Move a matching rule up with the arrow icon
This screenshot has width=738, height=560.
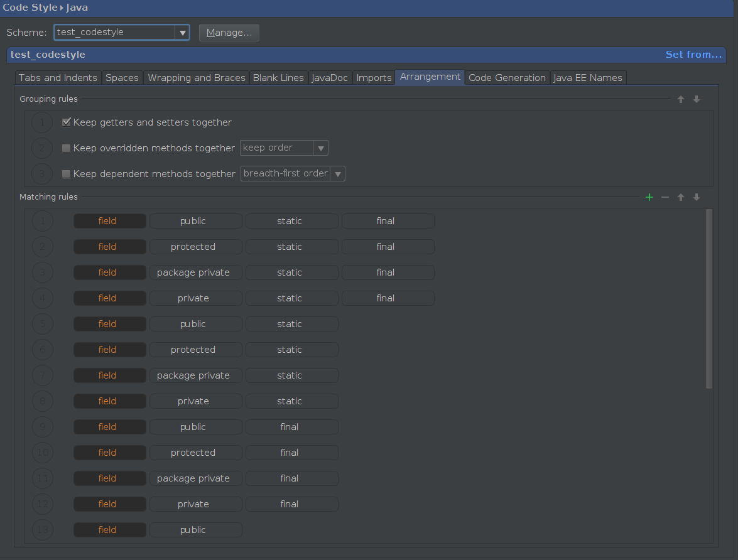point(680,197)
